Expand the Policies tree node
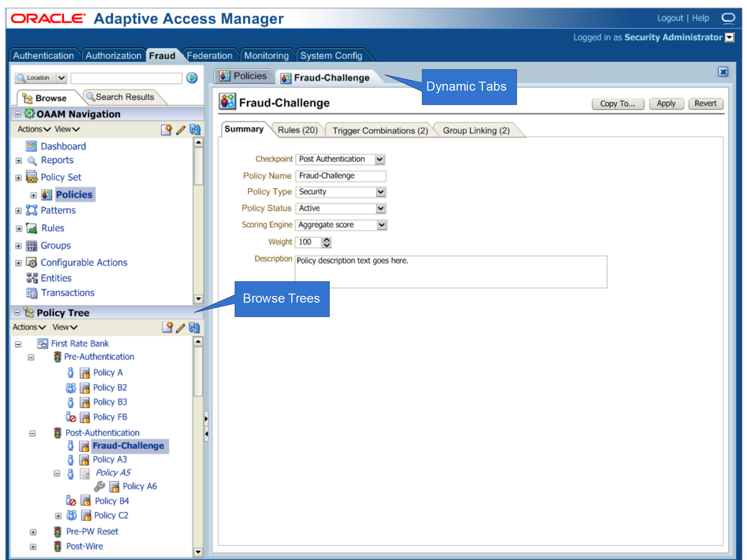 pyautogui.click(x=33, y=195)
